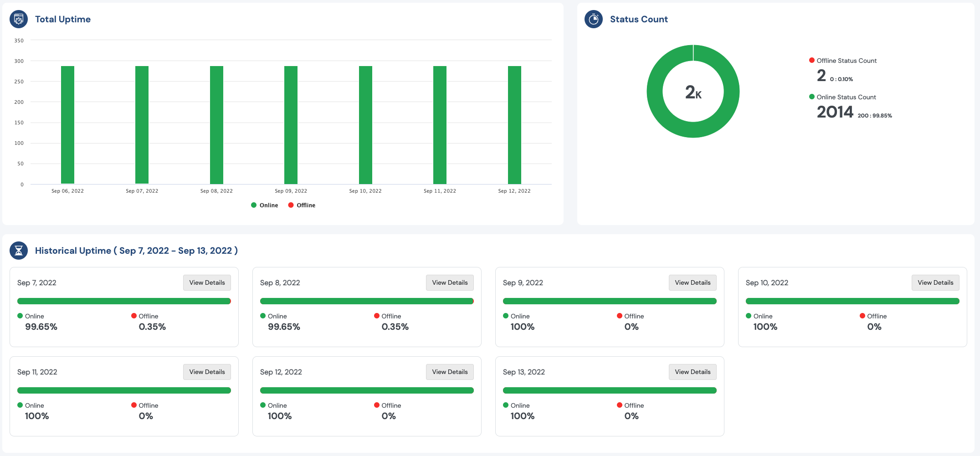Click the 200 : 99.85% text
This screenshot has height=456, width=980.
pos(875,116)
